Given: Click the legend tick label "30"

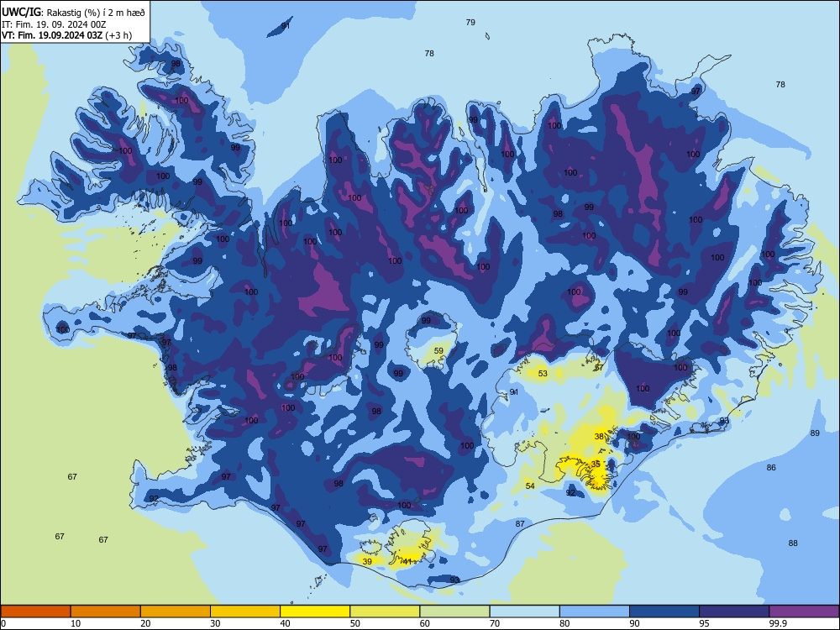Looking at the screenshot, I should click(215, 623).
